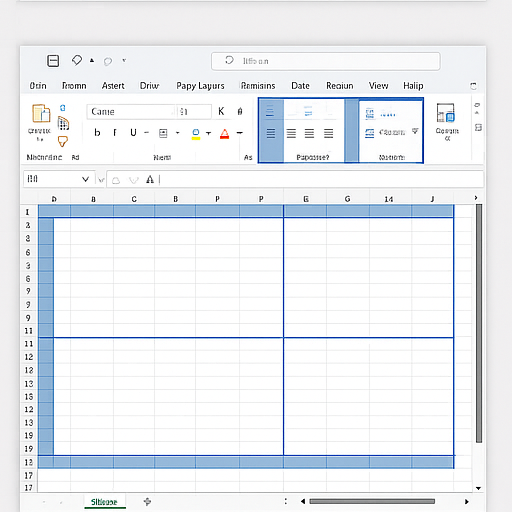The width and height of the screenshot is (512, 512).
Task: Click the wrap text icon
Action: pos(370,114)
